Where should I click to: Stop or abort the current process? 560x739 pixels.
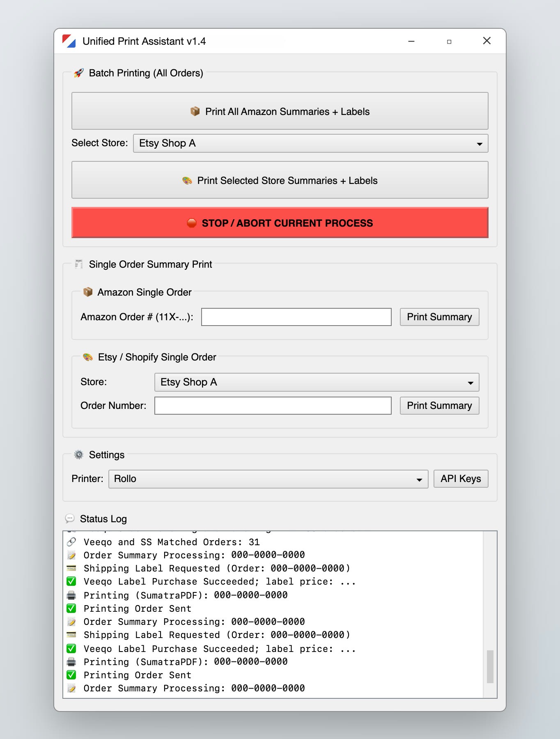click(280, 223)
